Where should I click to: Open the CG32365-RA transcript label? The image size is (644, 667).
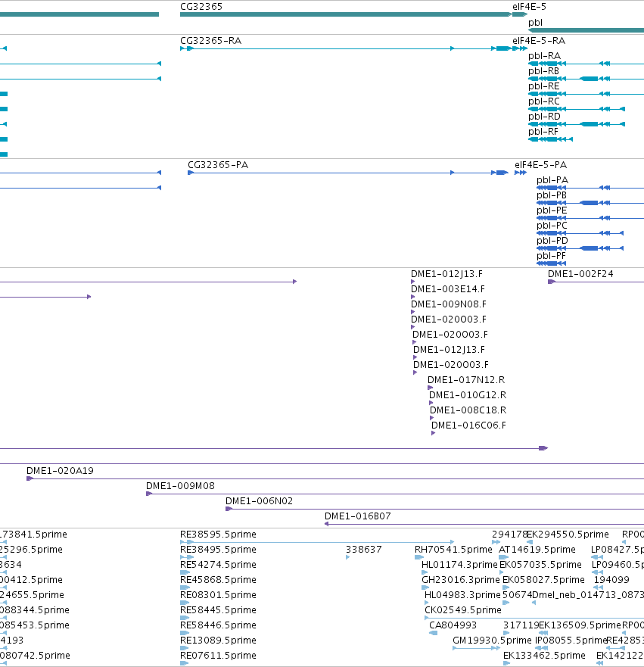(x=211, y=40)
